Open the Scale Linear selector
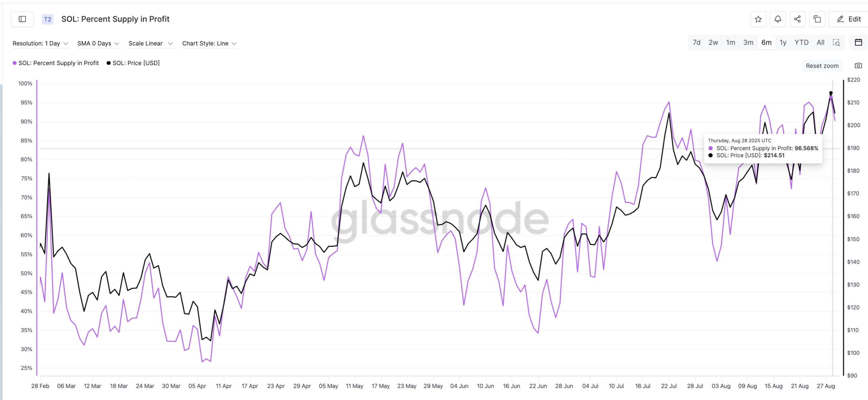Viewport: 868px width, 400px height. tap(151, 43)
